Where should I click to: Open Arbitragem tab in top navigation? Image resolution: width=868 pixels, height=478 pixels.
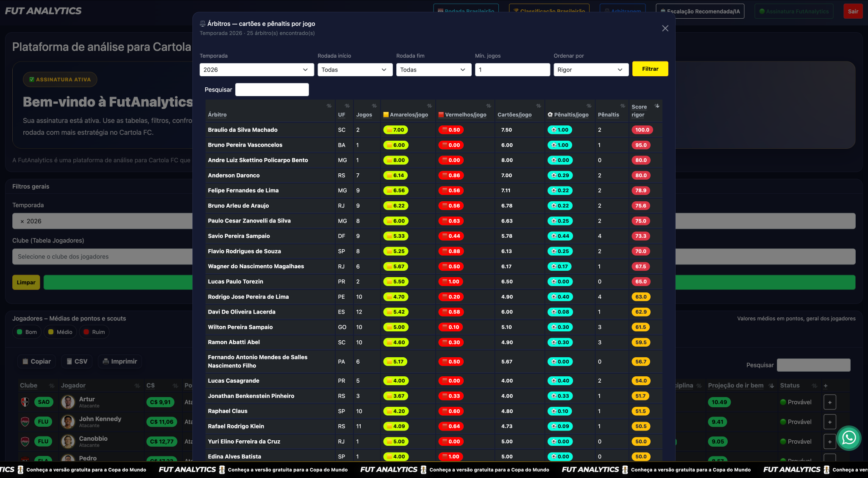coord(623,11)
